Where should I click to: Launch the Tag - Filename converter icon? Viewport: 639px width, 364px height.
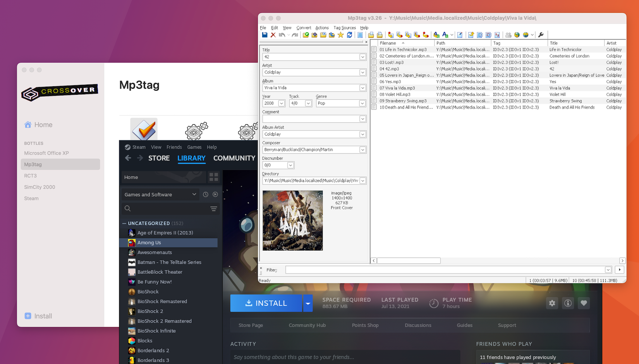click(390, 35)
